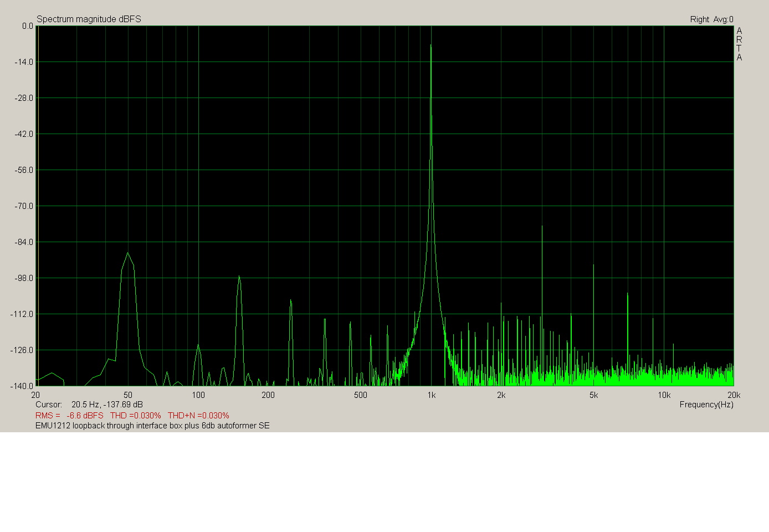Viewport: 769px width, 532px height.
Task: Click the 'Cursor:' label
Action: point(49,405)
